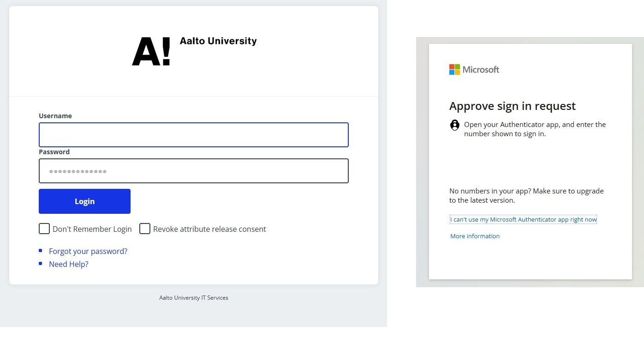
Task: Focus the Password input field
Action: (x=193, y=171)
